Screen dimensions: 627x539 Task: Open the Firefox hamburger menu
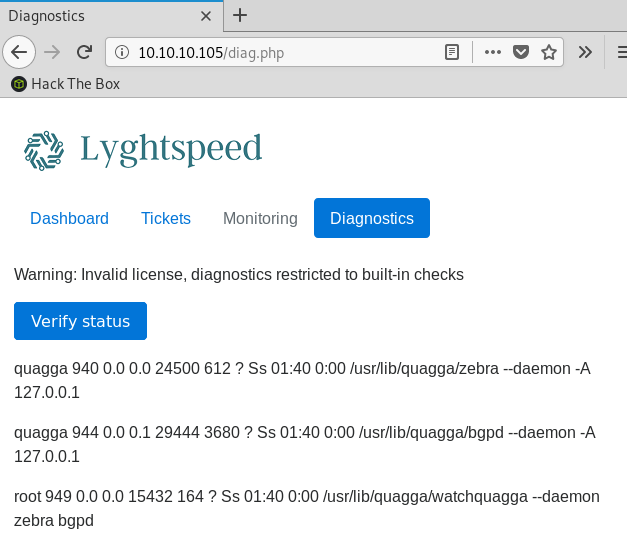click(618, 52)
